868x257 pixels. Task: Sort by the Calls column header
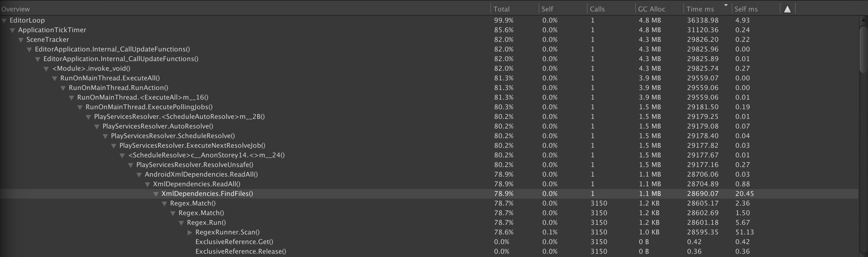(597, 9)
